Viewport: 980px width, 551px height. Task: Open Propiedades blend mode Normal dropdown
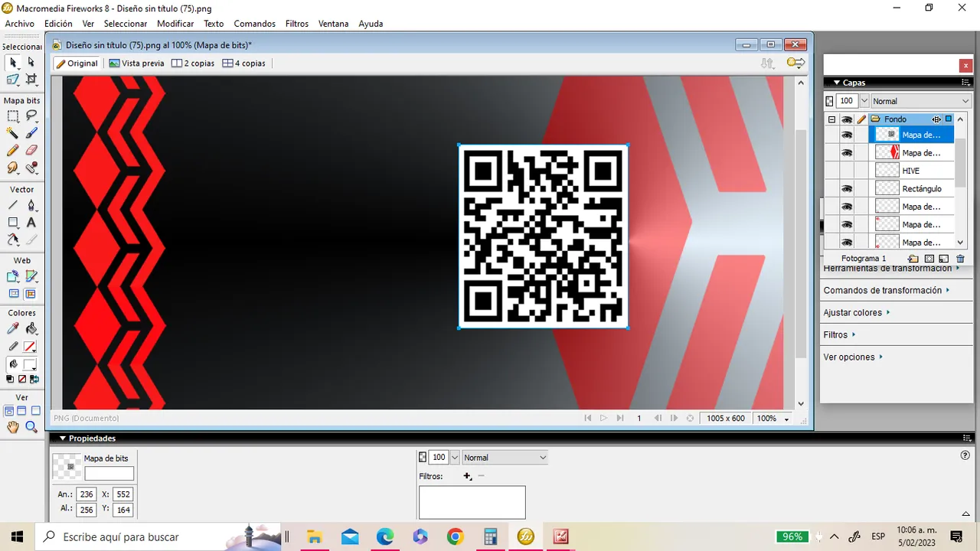[505, 458]
